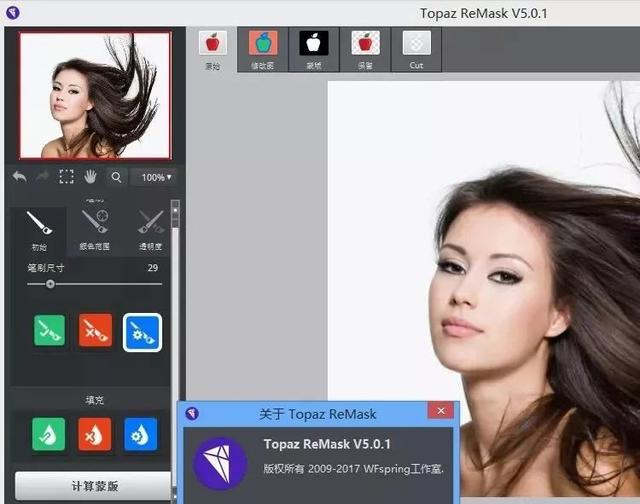The height and width of the screenshot is (504, 640).
Task: Select the red cut fill bucket
Action: point(95,434)
